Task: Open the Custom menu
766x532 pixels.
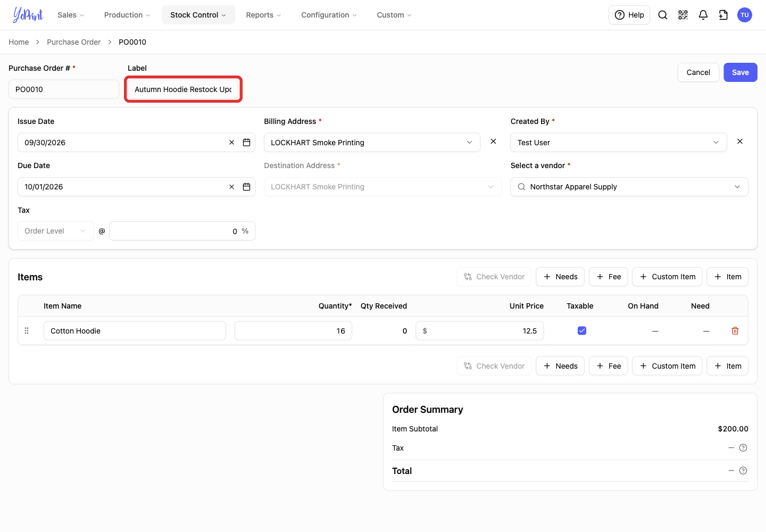Action: [394, 15]
